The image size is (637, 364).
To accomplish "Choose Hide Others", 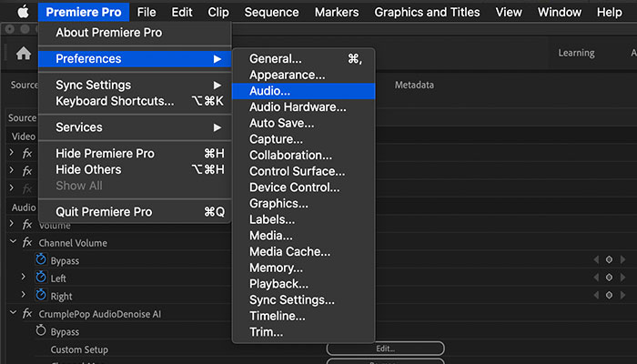I will point(135,169).
